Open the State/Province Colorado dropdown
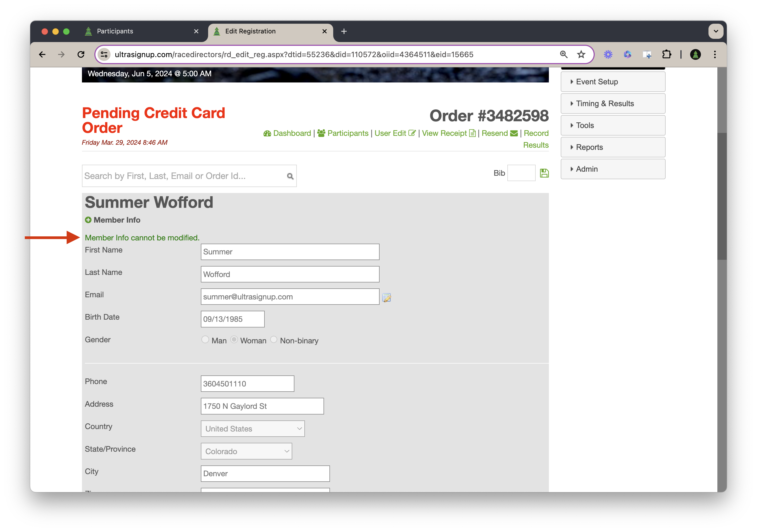The image size is (757, 532). (246, 451)
